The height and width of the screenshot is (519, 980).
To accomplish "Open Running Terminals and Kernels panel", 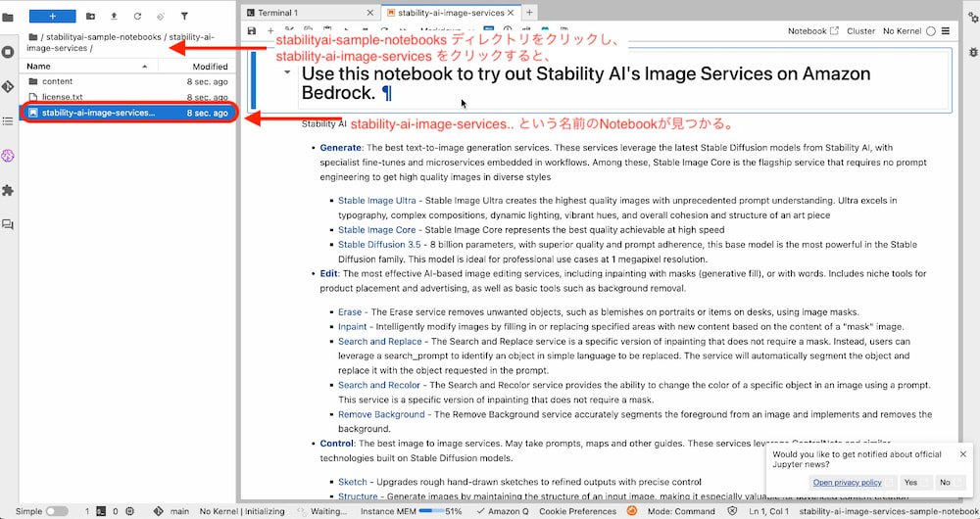I will click(x=8, y=52).
